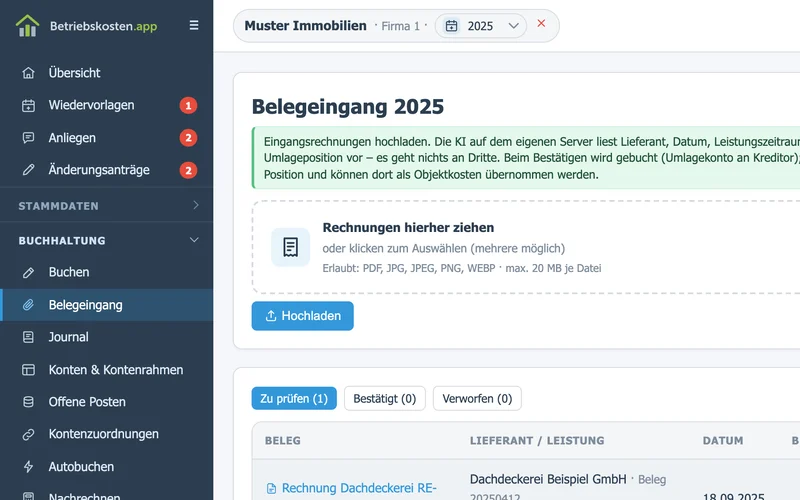Click the calendar icon beside 2025
Image resolution: width=800 pixels, height=500 pixels.
[x=452, y=26]
